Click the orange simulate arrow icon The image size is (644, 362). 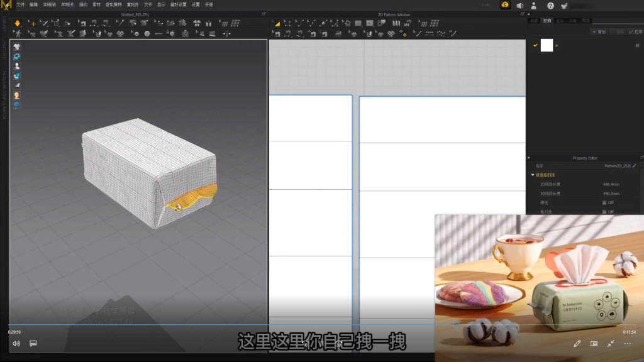tap(17, 23)
